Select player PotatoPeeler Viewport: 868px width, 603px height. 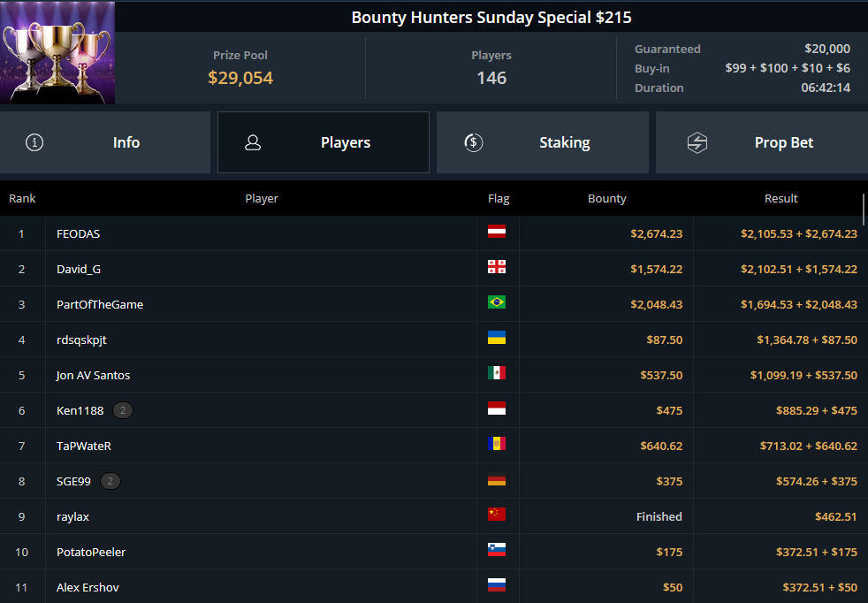click(91, 552)
